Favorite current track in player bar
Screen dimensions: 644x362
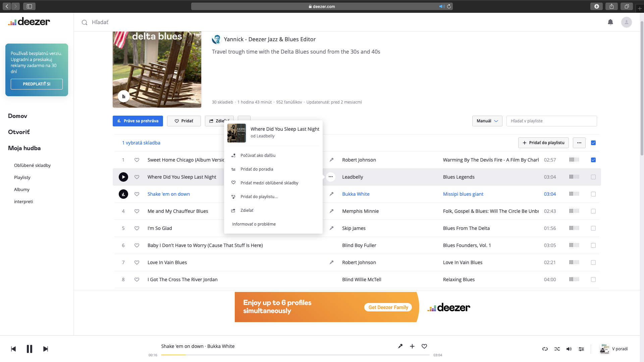coord(424,346)
